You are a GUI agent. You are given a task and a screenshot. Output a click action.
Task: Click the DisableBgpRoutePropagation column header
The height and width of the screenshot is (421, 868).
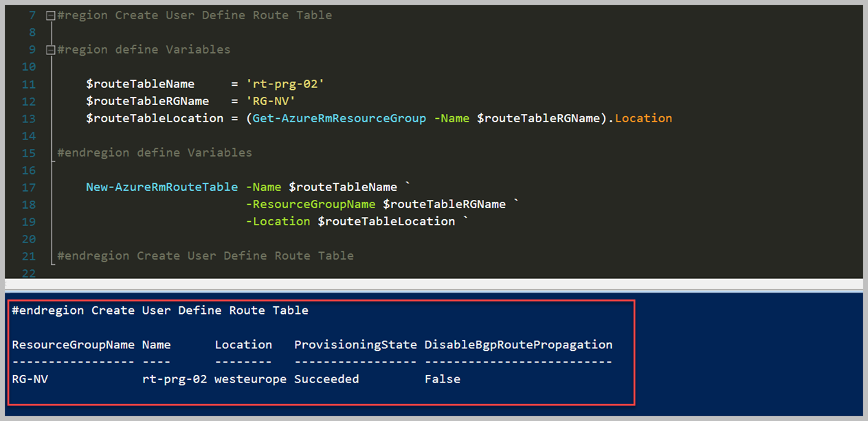pos(518,345)
